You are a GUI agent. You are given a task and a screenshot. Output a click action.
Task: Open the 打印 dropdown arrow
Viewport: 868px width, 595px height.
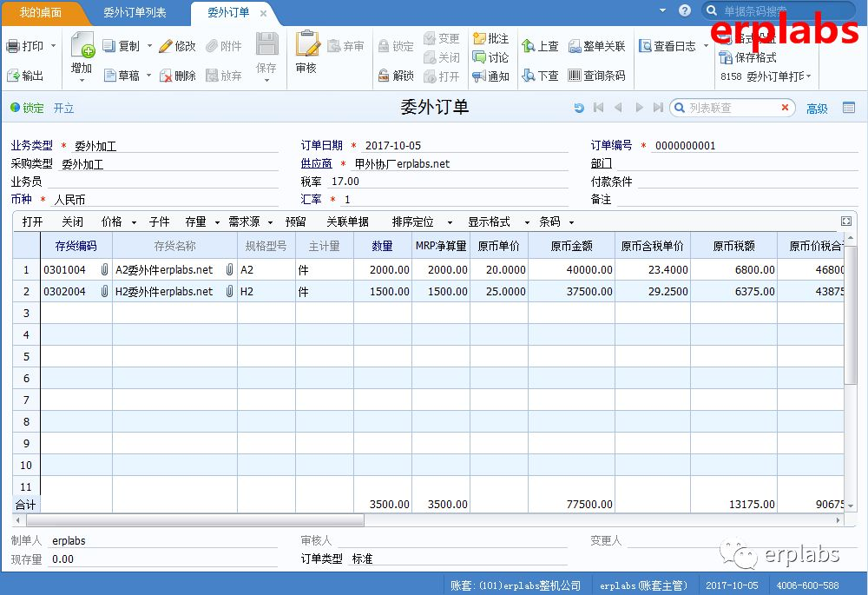(54, 46)
